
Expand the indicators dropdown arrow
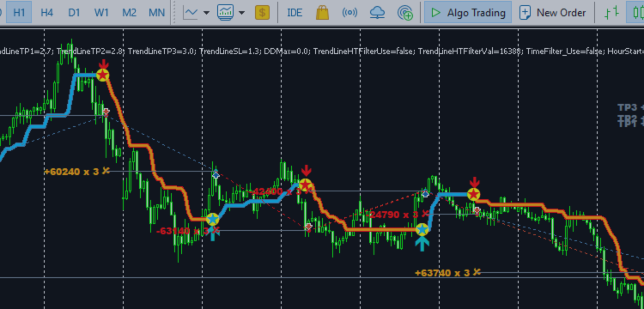pyautogui.click(x=241, y=13)
